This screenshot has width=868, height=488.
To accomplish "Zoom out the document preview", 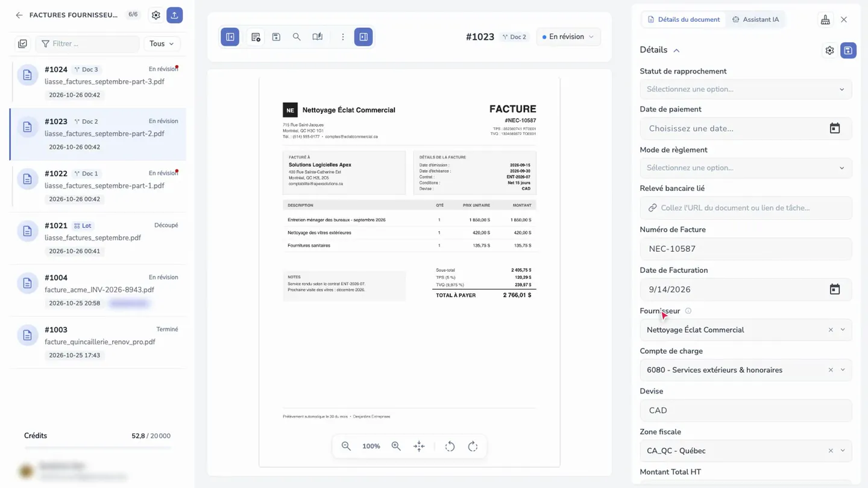I will tap(346, 446).
